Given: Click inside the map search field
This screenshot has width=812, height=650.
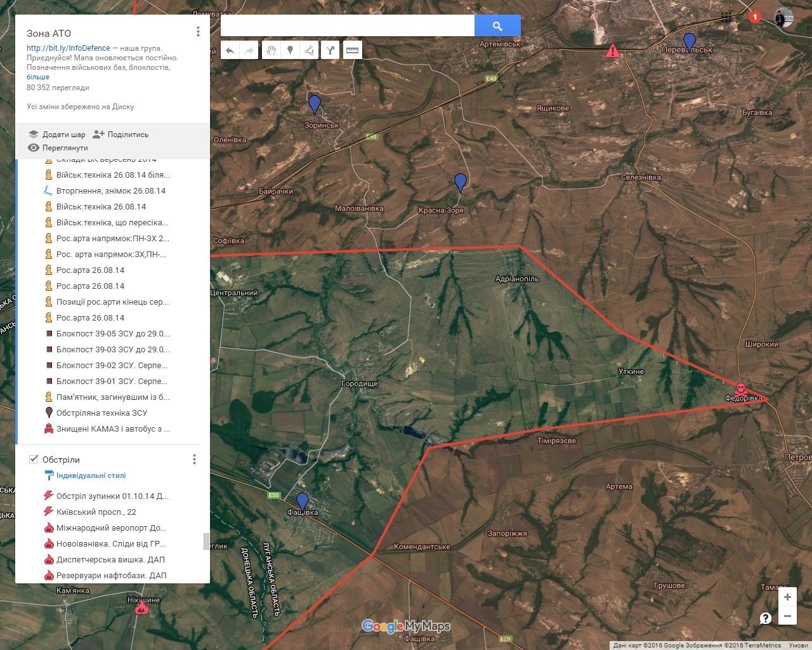Looking at the screenshot, I should coord(347,26).
